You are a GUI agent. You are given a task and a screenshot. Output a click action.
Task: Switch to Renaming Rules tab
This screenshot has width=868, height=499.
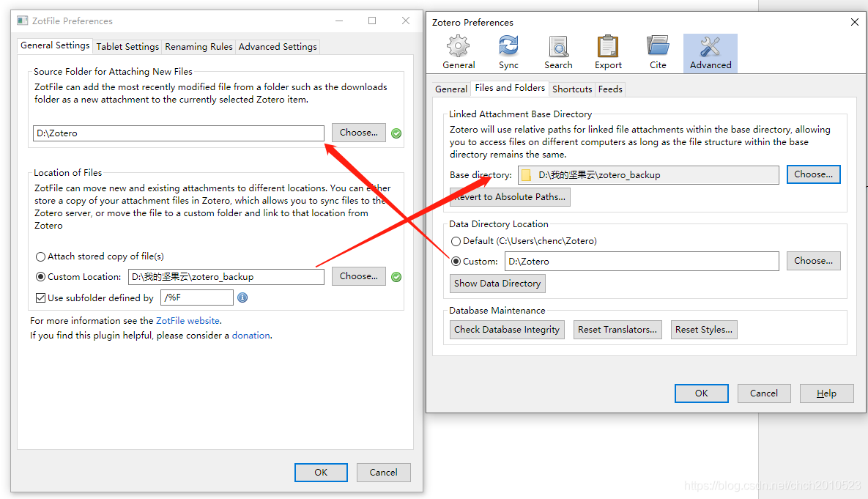point(199,46)
